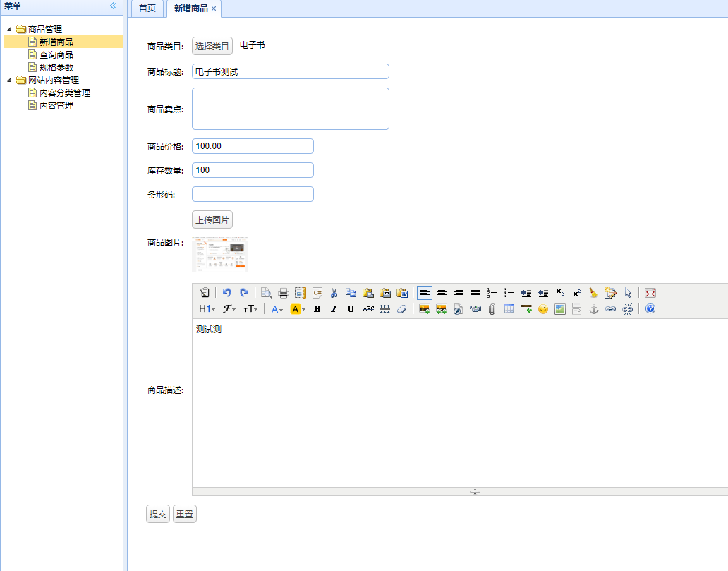Click the 条形码 barcode input field
728x571 pixels.
coord(253,194)
